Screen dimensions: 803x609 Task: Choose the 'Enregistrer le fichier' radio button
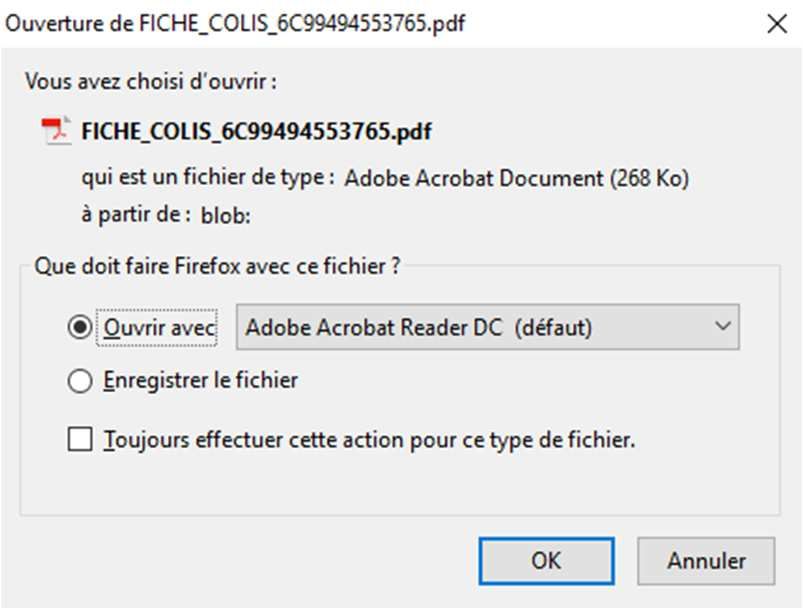[x=80, y=381]
